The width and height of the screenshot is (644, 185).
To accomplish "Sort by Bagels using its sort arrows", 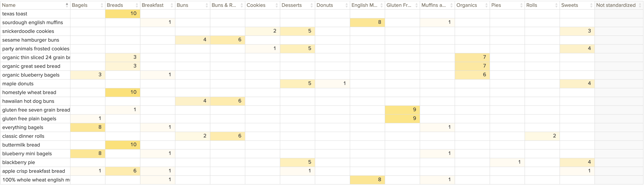I will pos(102,5).
